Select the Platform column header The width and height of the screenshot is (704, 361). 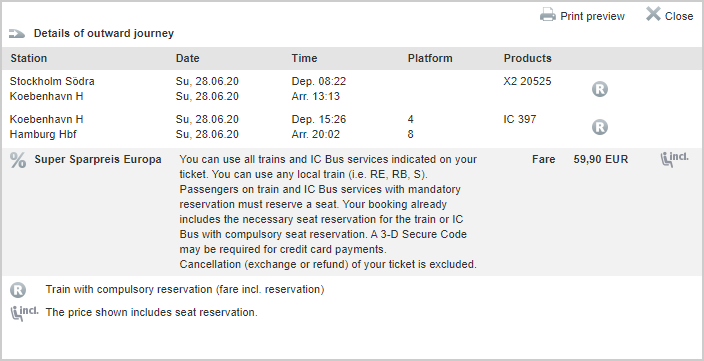(x=430, y=58)
